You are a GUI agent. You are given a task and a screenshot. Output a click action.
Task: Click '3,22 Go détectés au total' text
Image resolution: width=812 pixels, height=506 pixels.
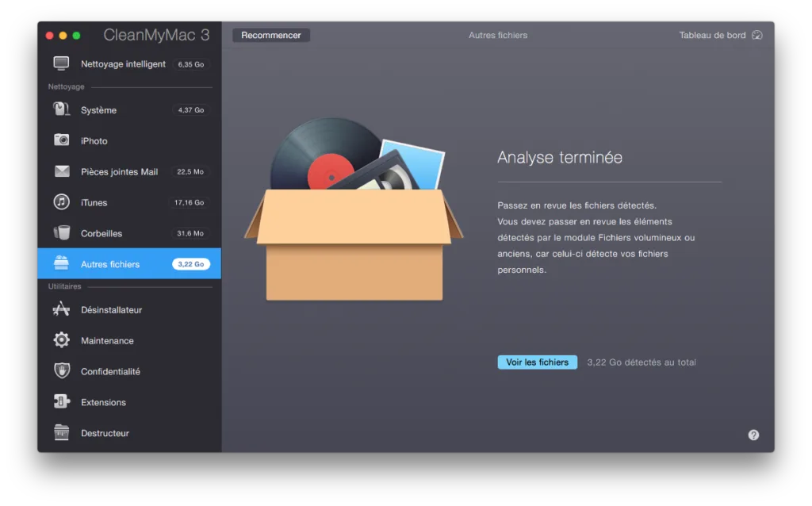(x=641, y=362)
